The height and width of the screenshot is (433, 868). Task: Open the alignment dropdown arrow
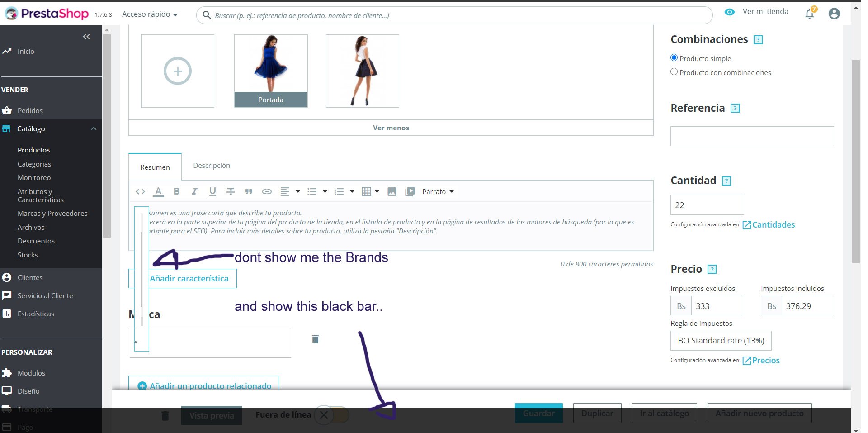(298, 191)
